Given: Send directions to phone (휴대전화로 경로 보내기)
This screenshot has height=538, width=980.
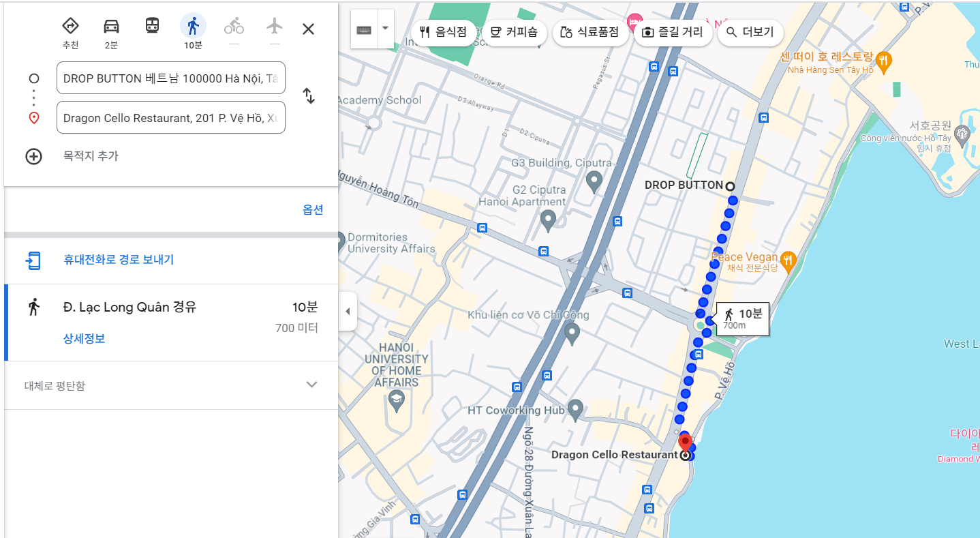Looking at the screenshot, I should click(x=119, y=260).
